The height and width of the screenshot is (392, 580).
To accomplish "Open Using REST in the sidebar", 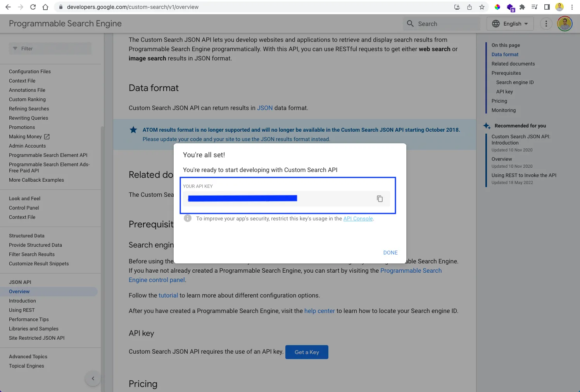I will pyautogui.click(x=22, y=310).
